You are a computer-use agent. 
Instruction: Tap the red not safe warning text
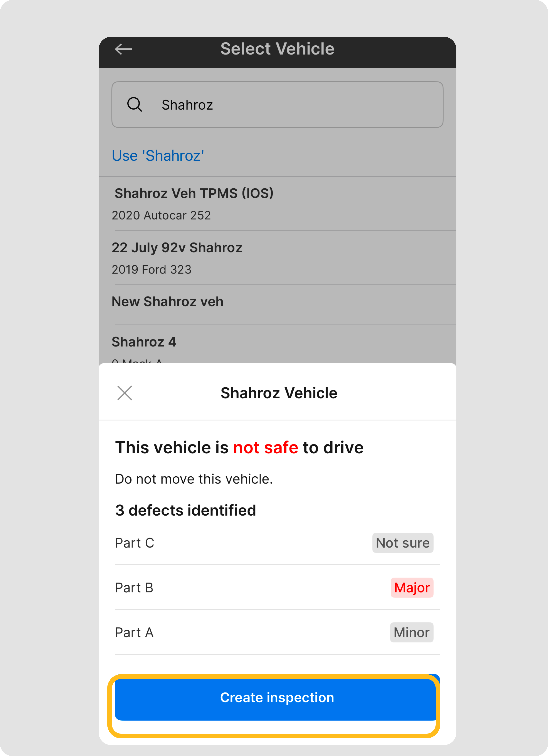tap(266, 447)
